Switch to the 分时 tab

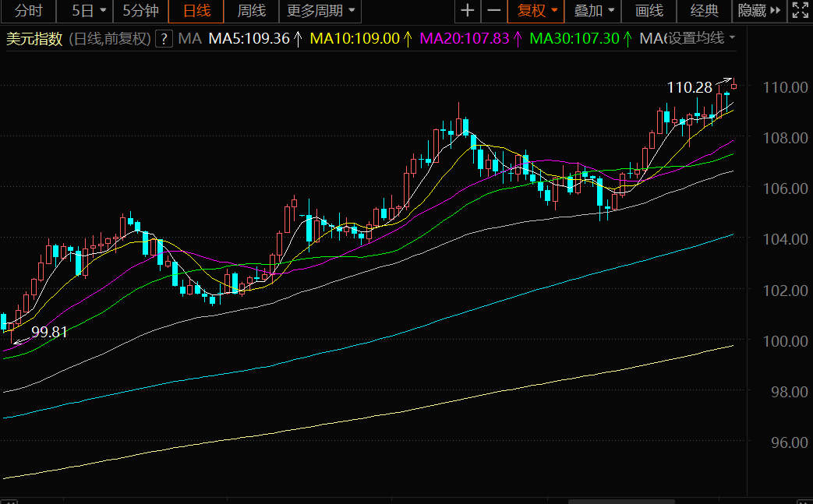pos(29,11)
